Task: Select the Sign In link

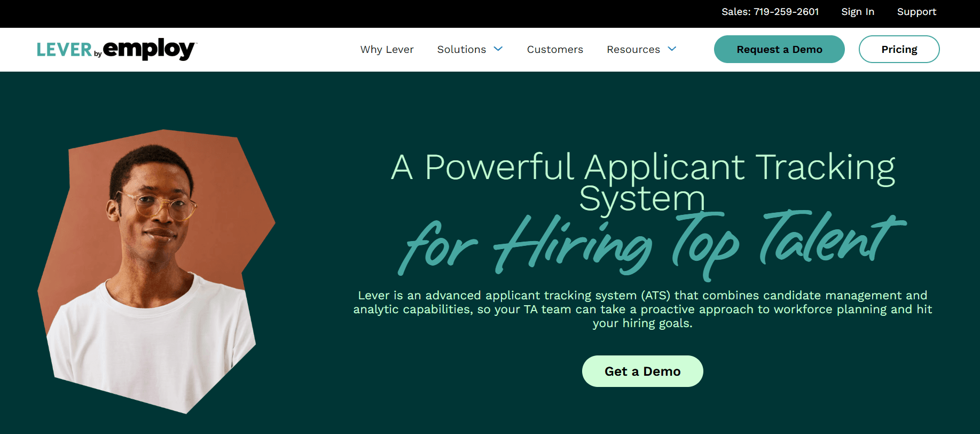Action: click(857, 12)
